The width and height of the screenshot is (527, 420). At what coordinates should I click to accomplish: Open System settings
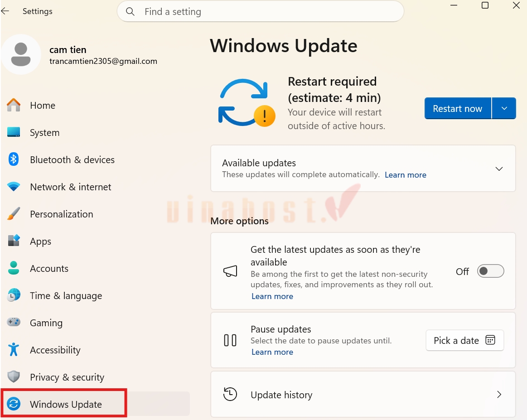(x=45, y=133)
